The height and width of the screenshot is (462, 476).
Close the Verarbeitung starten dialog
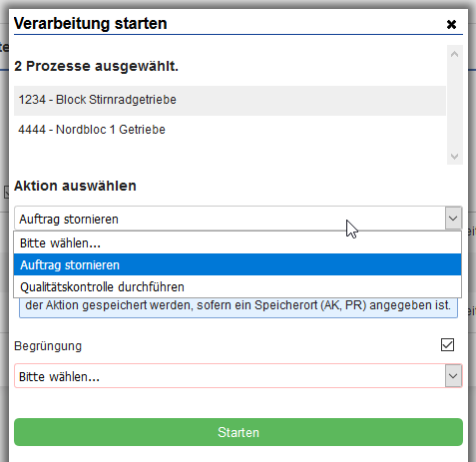(451, 24)
